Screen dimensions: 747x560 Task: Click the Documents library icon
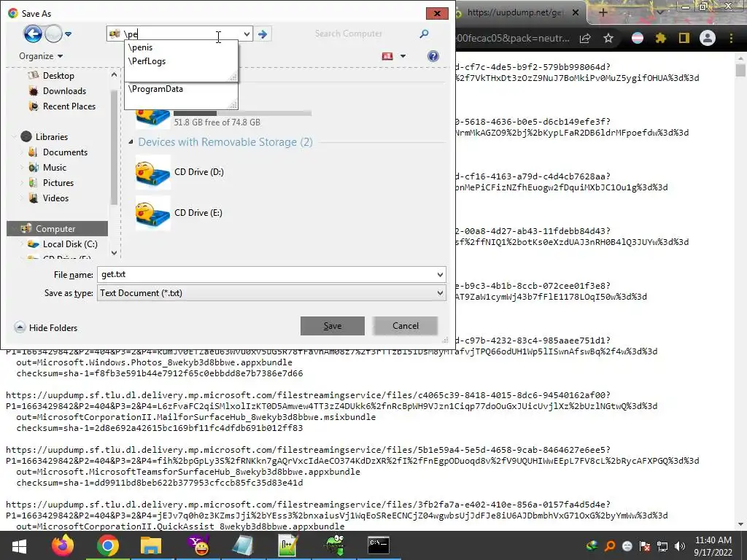tap(33, 152)
